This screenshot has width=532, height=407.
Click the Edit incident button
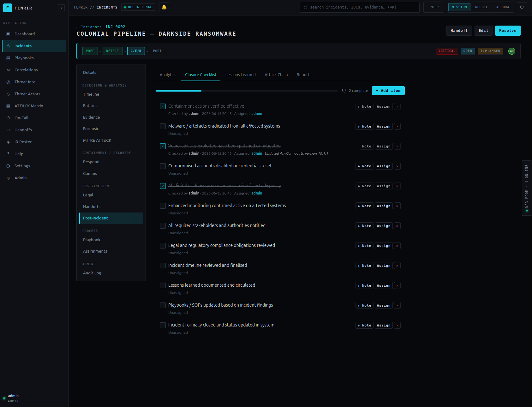[483, 31]
